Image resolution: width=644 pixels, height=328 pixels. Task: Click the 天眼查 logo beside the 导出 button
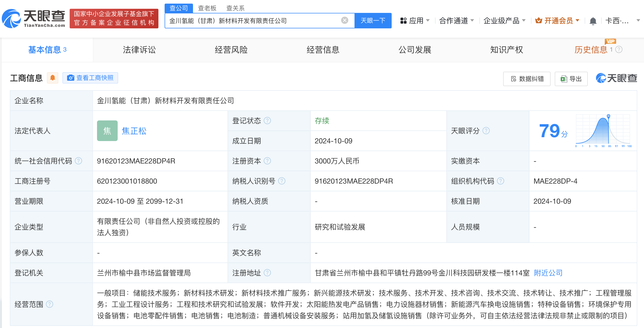click(616, 78)
